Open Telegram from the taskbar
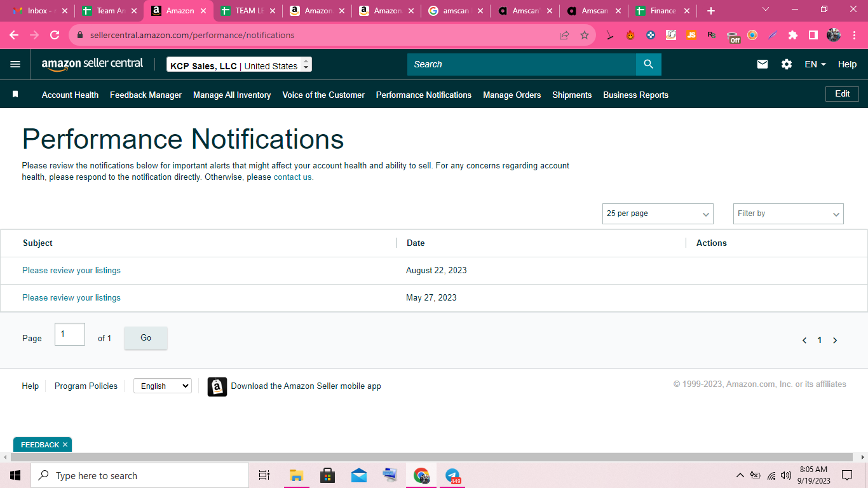Screen dimensions: 868x488 pyautogui.click(x=452, y=475)
